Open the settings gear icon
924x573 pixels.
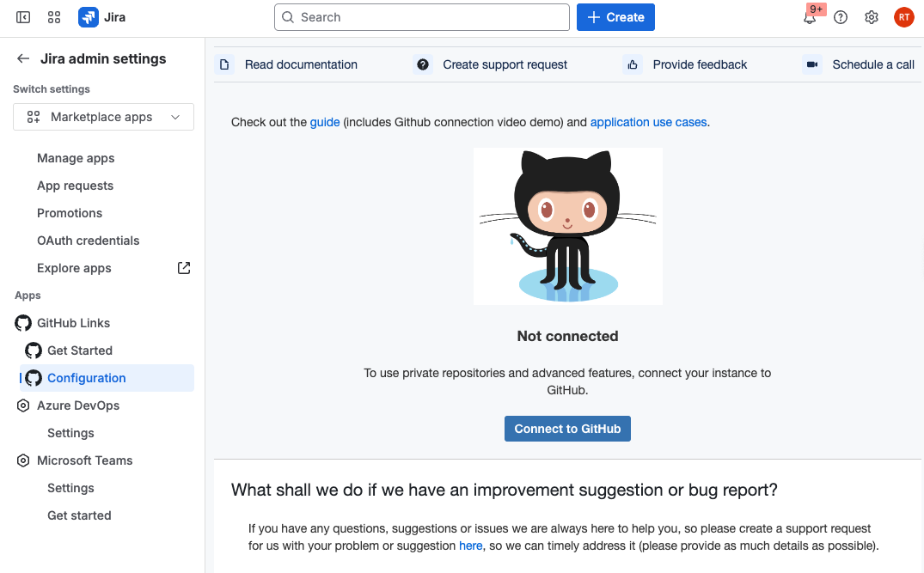(x=872, y=17)
